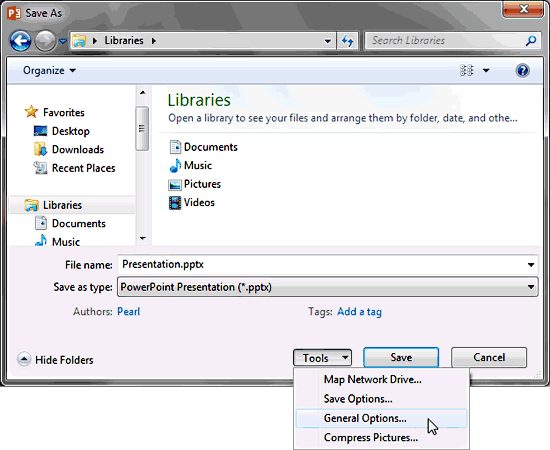Click the PowerPoint icon in title bar
Viewport: 550px width, 450px height.
pos(14,13)
